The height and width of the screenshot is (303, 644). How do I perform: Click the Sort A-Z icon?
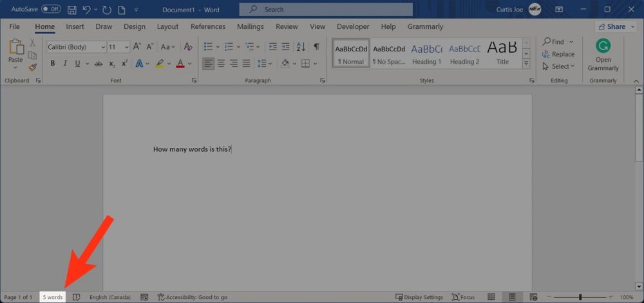(x=301, y=47)
